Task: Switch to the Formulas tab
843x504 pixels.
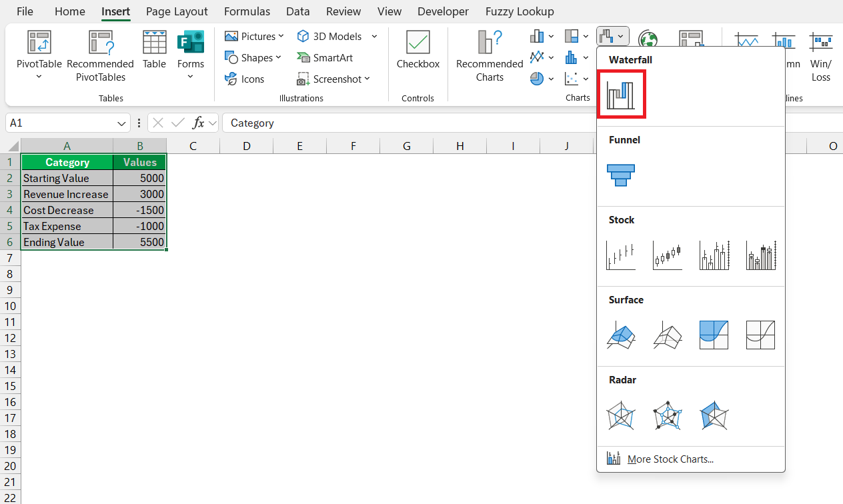Action: 247,11
